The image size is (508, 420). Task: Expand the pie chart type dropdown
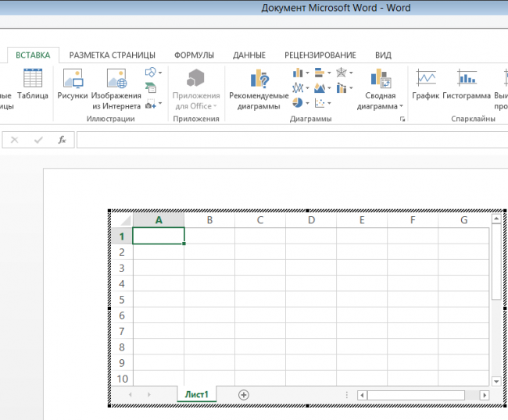coord(301,103)
